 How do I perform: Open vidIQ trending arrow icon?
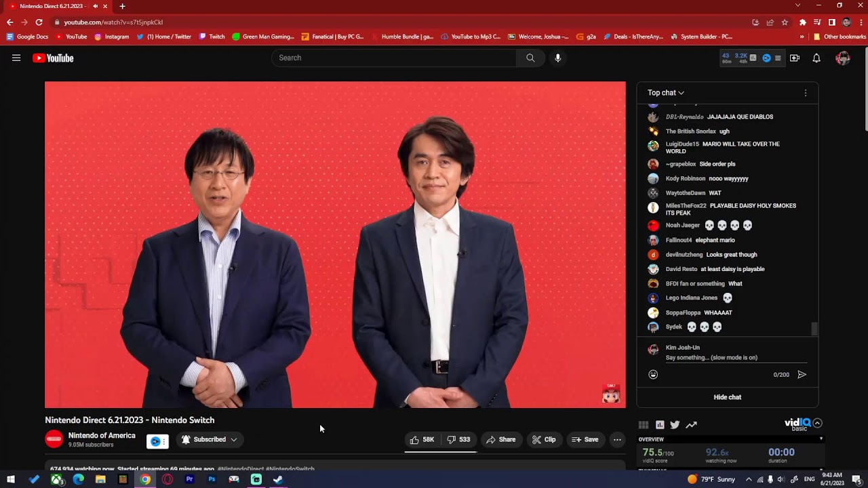[x=691, y=425]
